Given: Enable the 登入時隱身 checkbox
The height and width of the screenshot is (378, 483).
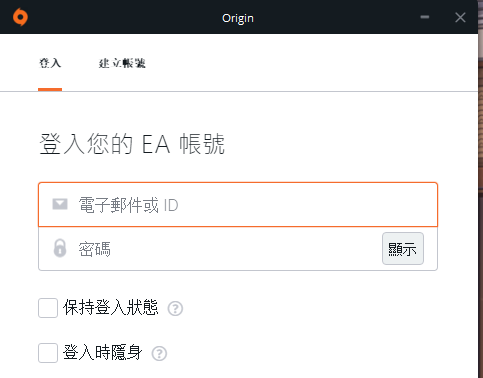Looking at the screenshot, I should point(48,353).
